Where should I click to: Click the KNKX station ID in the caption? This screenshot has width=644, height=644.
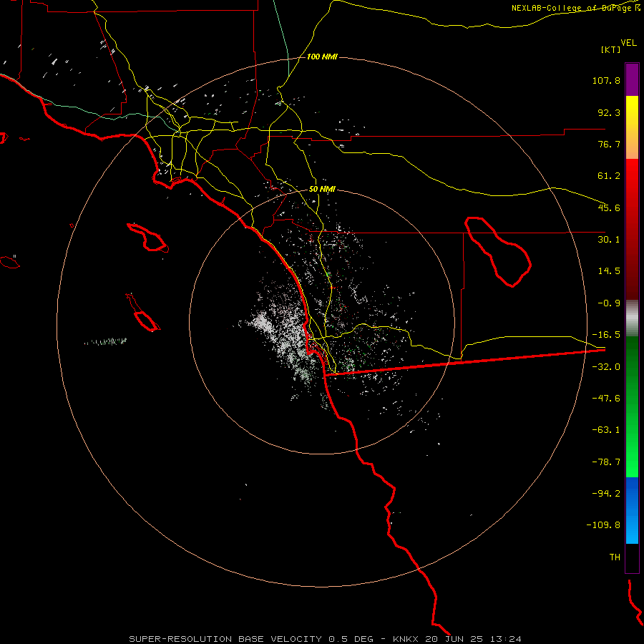[x=406, y=639]
